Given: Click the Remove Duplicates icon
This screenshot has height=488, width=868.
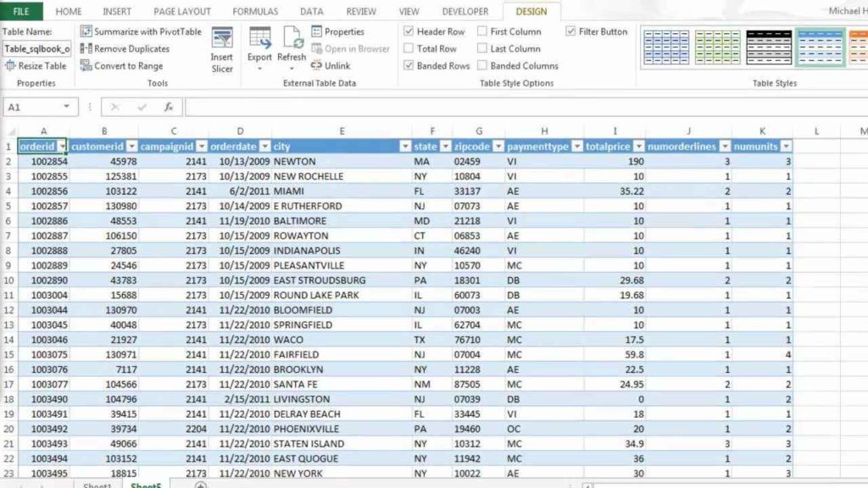Looking at the screenshot, I should click(x=86, y=48).
